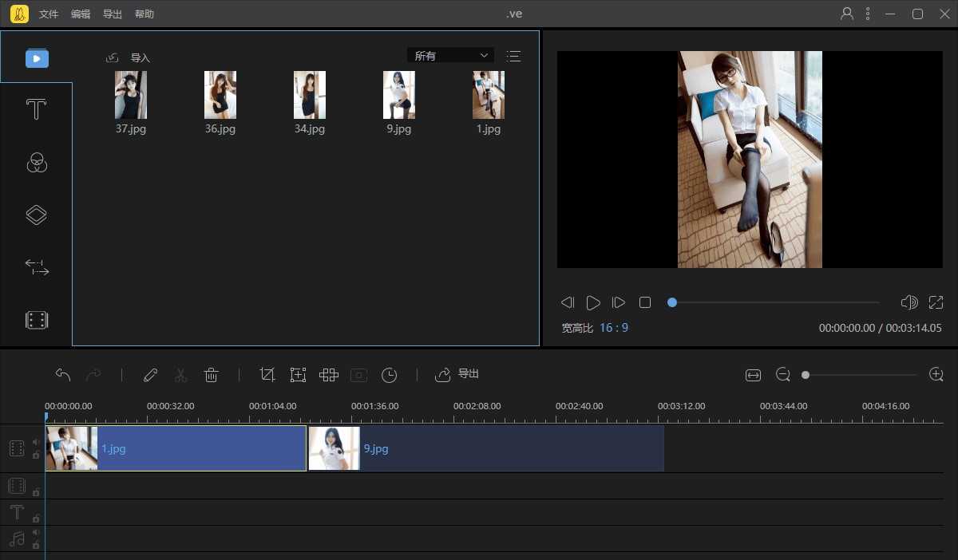Select the 1.jpg clip on the timeline
This screenshot has height=560, width=958.
176,448
